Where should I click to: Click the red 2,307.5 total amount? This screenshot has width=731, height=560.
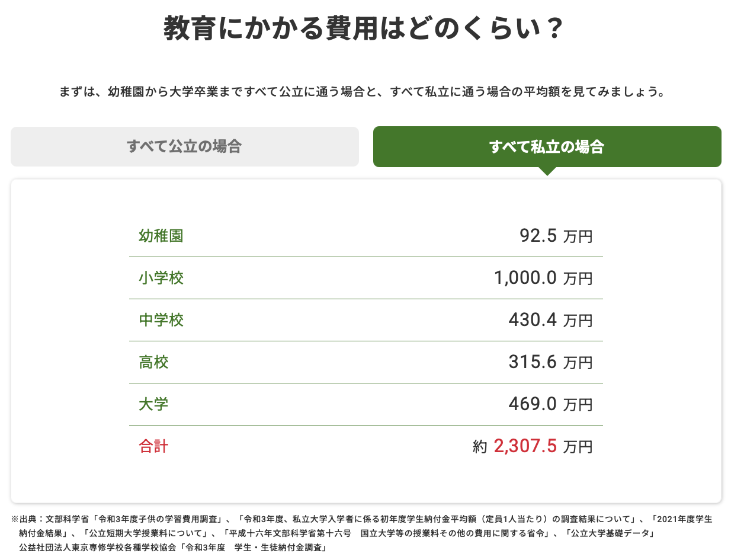coord(525,446)
